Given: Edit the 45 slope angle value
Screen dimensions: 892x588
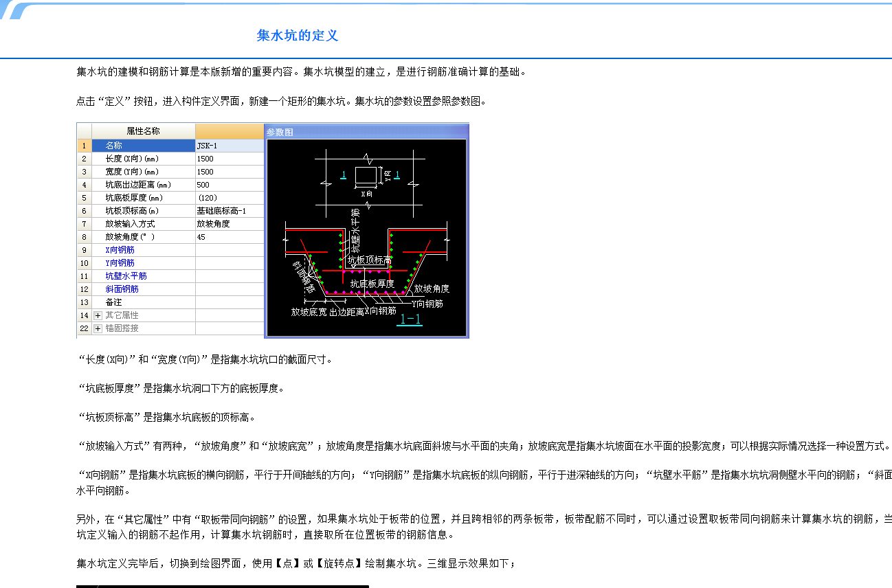Looking at the screenshot, I should [230, 237].
